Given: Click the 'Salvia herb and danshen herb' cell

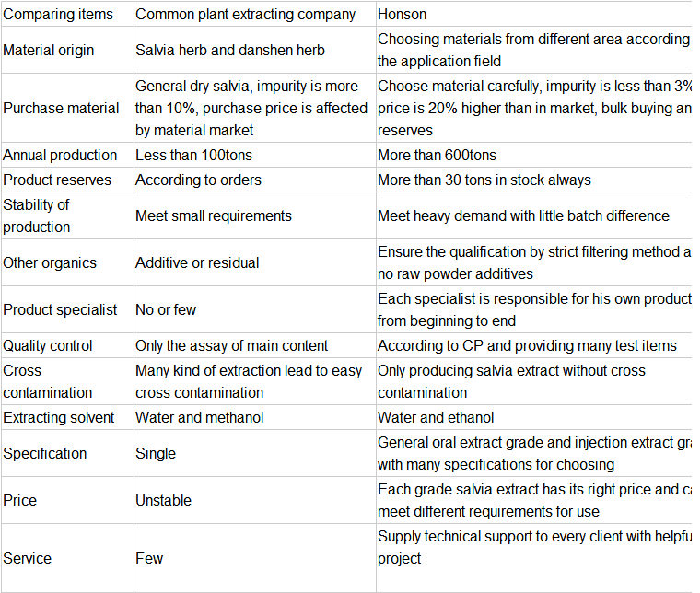Looking at the screenshot, I should point(229,50).
